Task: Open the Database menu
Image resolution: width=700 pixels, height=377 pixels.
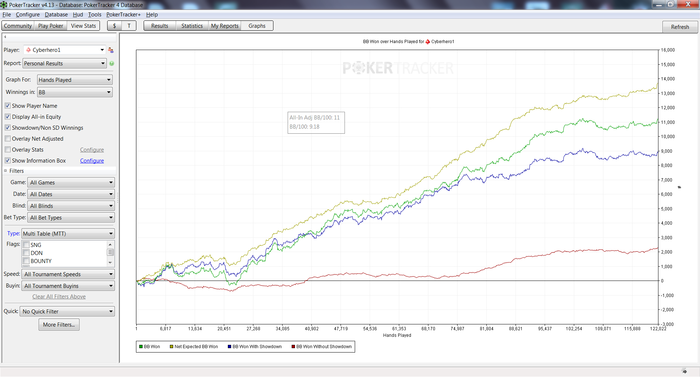Action: [56, 15]
